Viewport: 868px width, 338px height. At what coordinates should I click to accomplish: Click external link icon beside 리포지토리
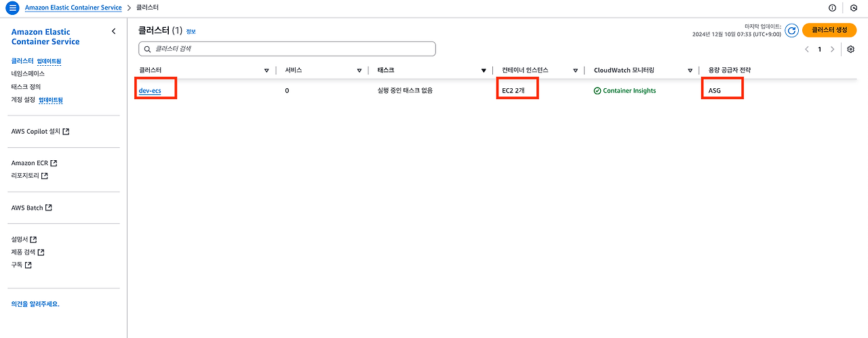pyautogui.click(x=45, y=176)
